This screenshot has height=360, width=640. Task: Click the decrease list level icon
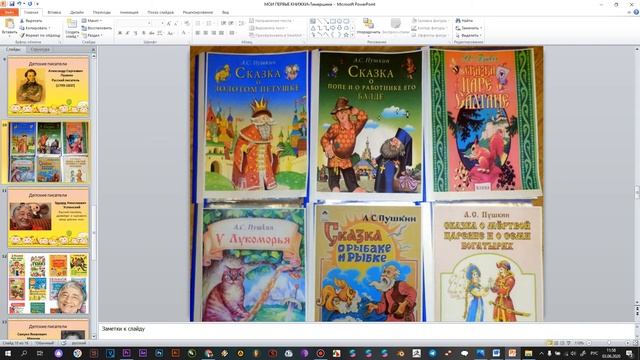(x=223, y=23)
